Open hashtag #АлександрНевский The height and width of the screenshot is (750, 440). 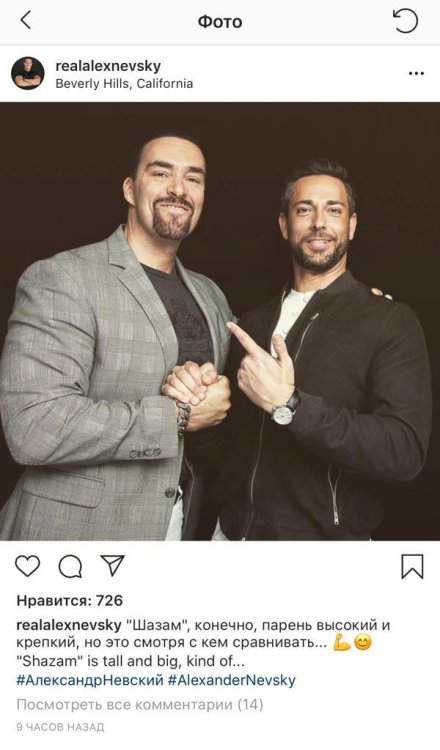pyautogui.click(x=90, y=680)
